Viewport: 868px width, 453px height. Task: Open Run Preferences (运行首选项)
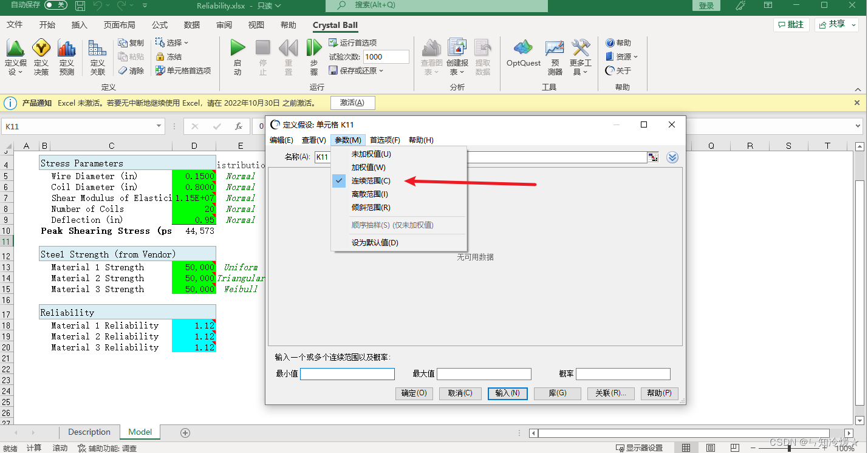[x=353, y=43]
